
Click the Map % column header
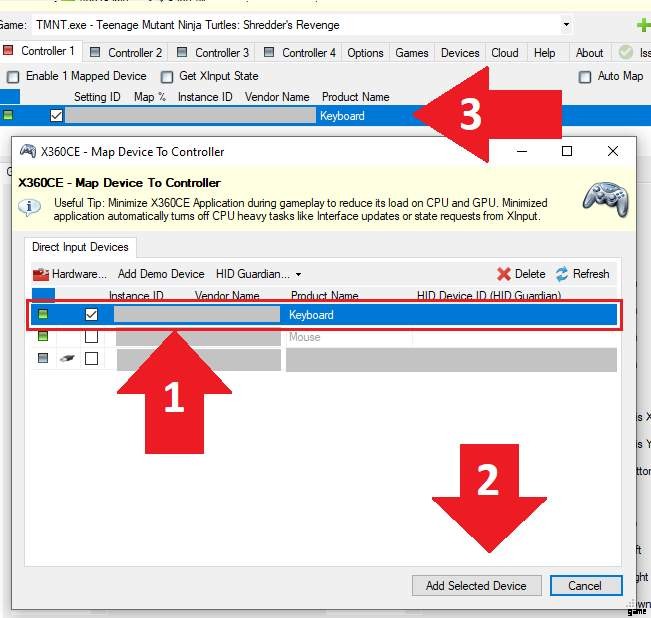(x=150, y=97)
